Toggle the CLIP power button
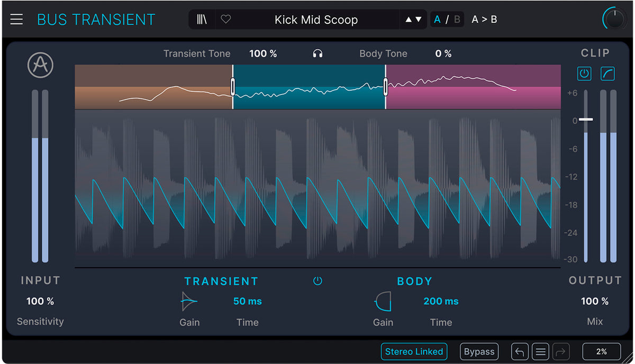 tap(584, 74)
